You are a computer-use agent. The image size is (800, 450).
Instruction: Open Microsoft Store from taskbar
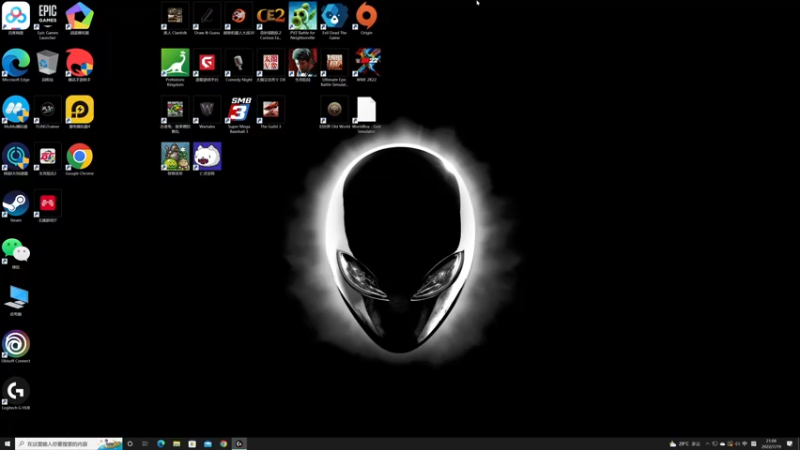(192, 444)
